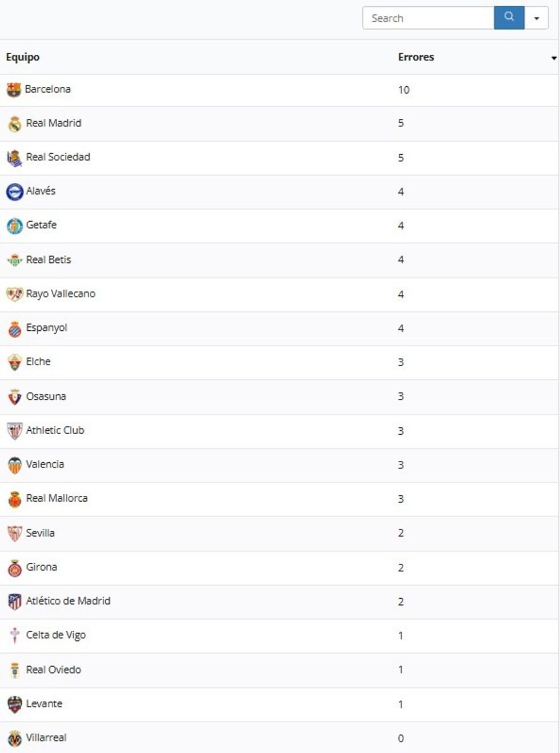The width and height of the screenshot is (560, 753).
Task: Click into the Search input field
Action: pos(427,18)
